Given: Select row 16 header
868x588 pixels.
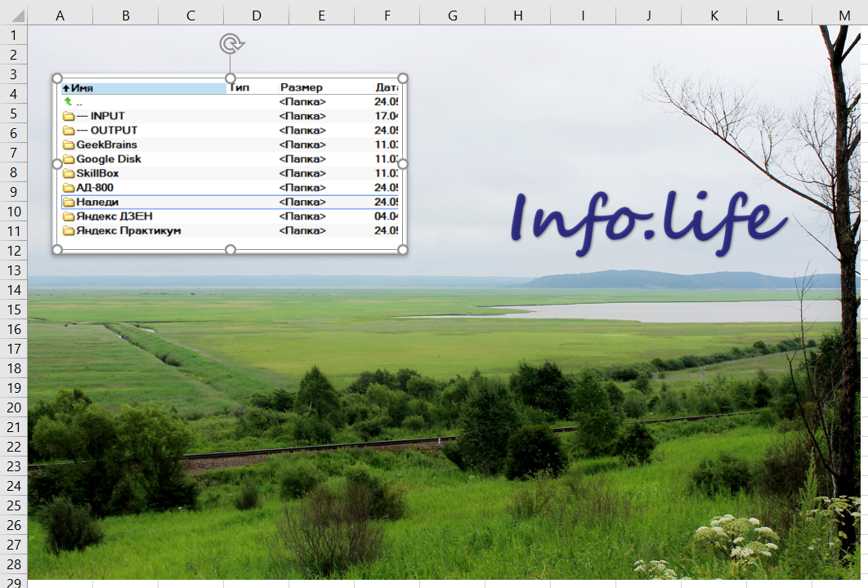Looking at the screenshot, I should click(x=14, y=329).
